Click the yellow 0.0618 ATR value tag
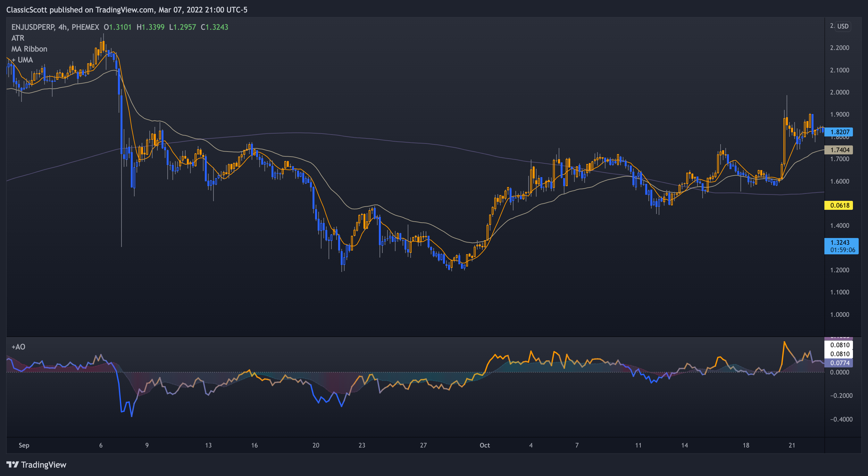The image size is (868, 476). click(838, 205)
